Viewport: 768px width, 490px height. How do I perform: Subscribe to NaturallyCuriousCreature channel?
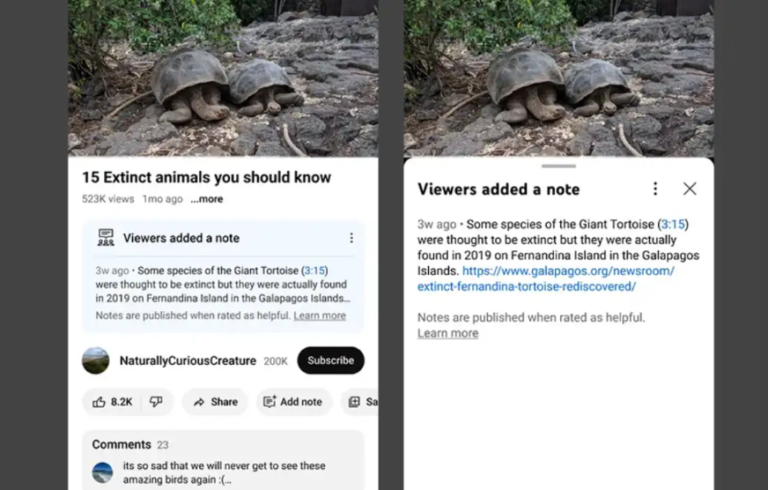pos(330,361)
